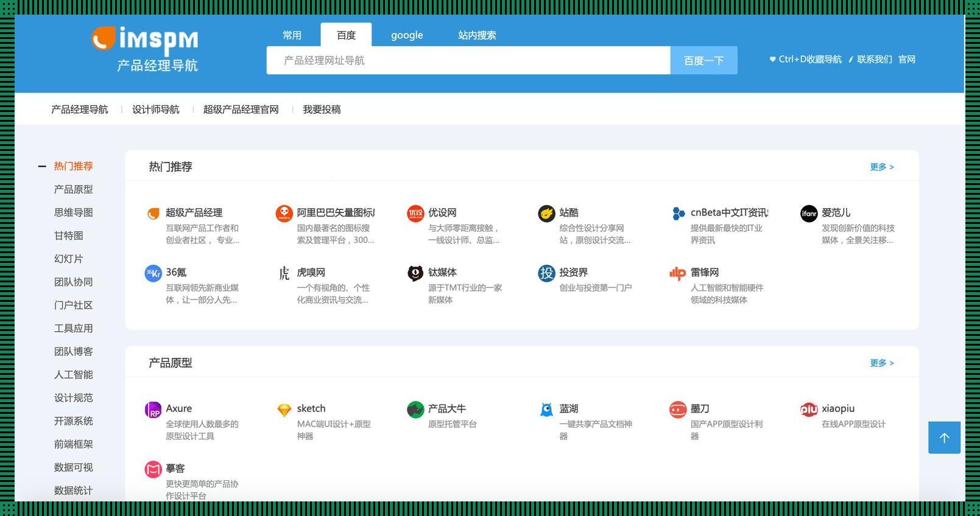The width and height of the screenshot is (980, 516).
Task: Click the 钛媒体 icon
Action: tap(415, 273)
